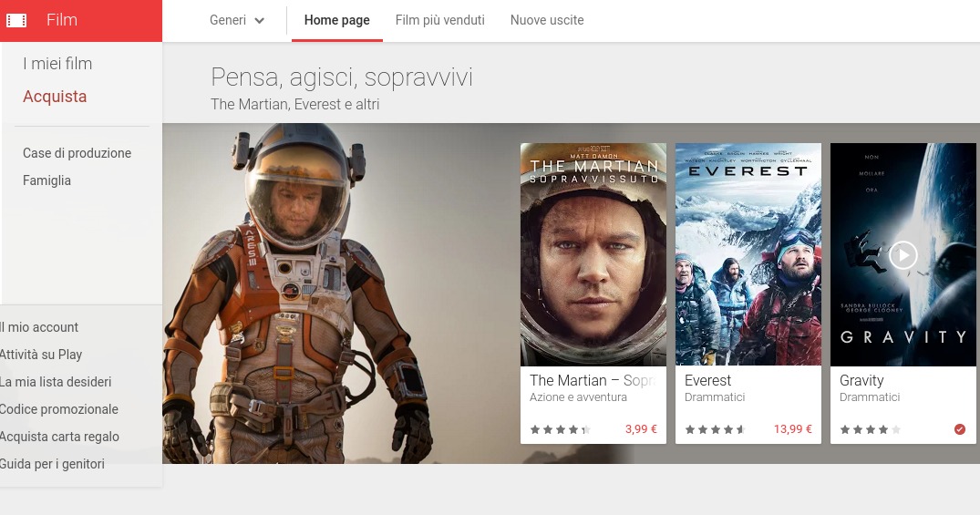Click Acquista carta regalo link
This screenshot has height=515, width=980.
click(59, 437)
